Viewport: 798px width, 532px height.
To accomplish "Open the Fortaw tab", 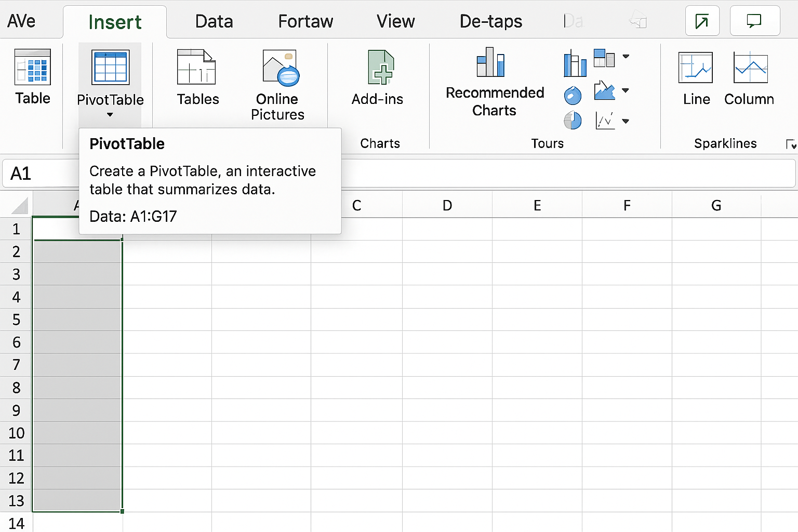I will (x=305, y=21).
